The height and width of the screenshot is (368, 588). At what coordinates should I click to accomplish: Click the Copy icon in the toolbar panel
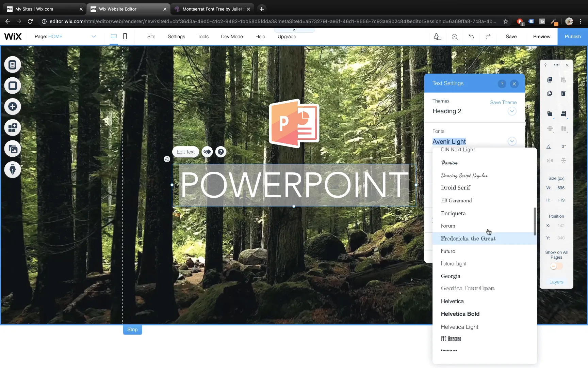550,80
